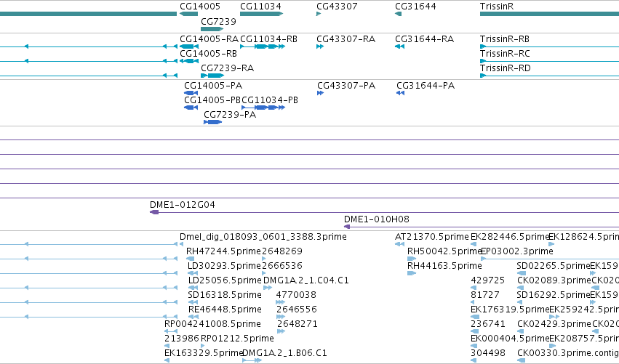Click the CG7239 teal gene arrow bar
Screen dimensions: 619x364
click(x=212, y=29)
